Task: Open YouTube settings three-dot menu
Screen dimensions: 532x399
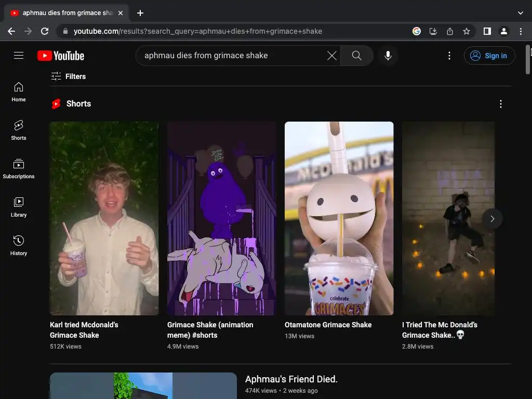Action: point(449,55)
